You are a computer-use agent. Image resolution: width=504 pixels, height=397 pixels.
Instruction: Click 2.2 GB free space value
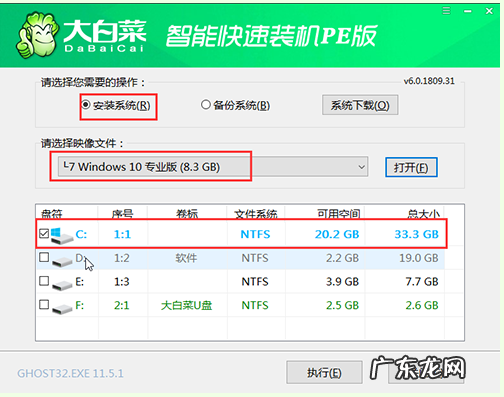pos(342,258)
